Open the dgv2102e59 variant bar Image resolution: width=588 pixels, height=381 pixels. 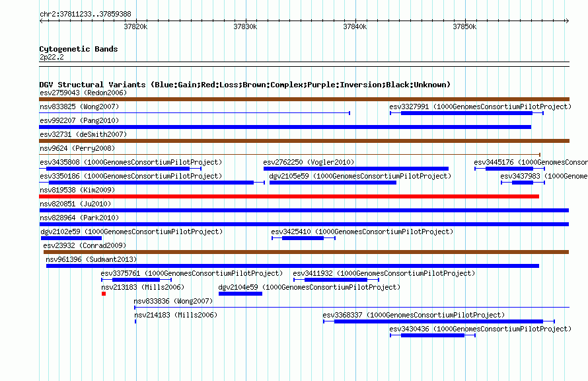click(x=71, y=238)
